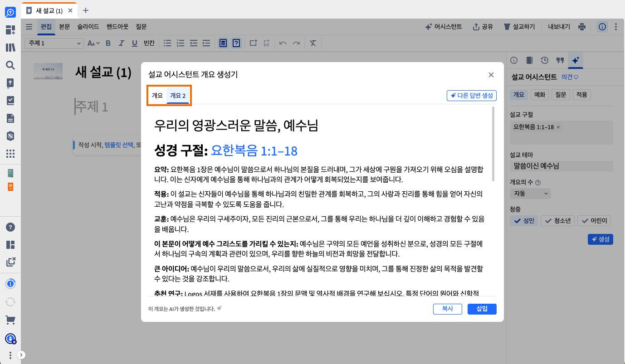This screenshot has width=625, height=364.
Task: Open the dashboard layout icon with plus
Action: coord(10,30)
